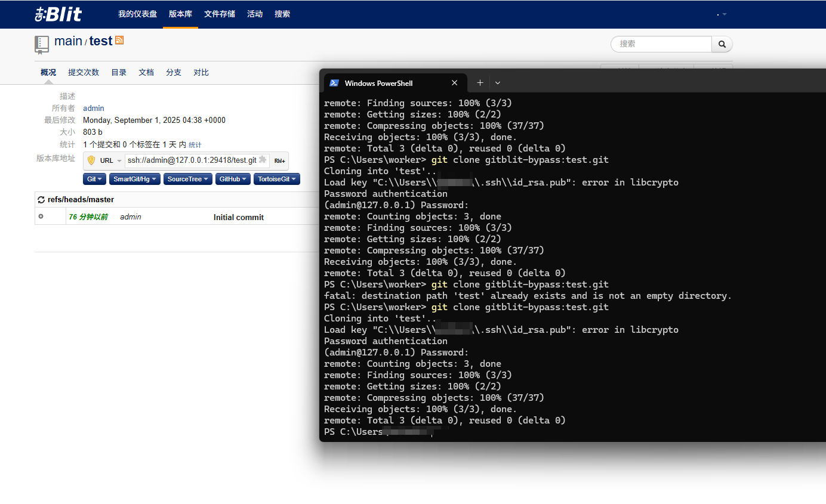826x504 pixels.
Task: Open the user menu in top bar
Action: (722, 14)
